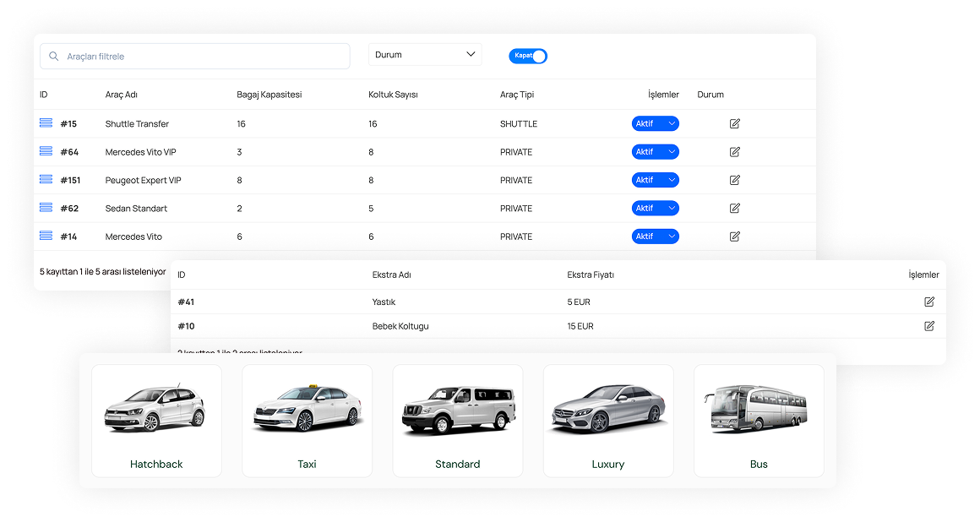Edit the Bebek Koltugu extra
This screenshot has height=522, width=980.
pos(929,326)
